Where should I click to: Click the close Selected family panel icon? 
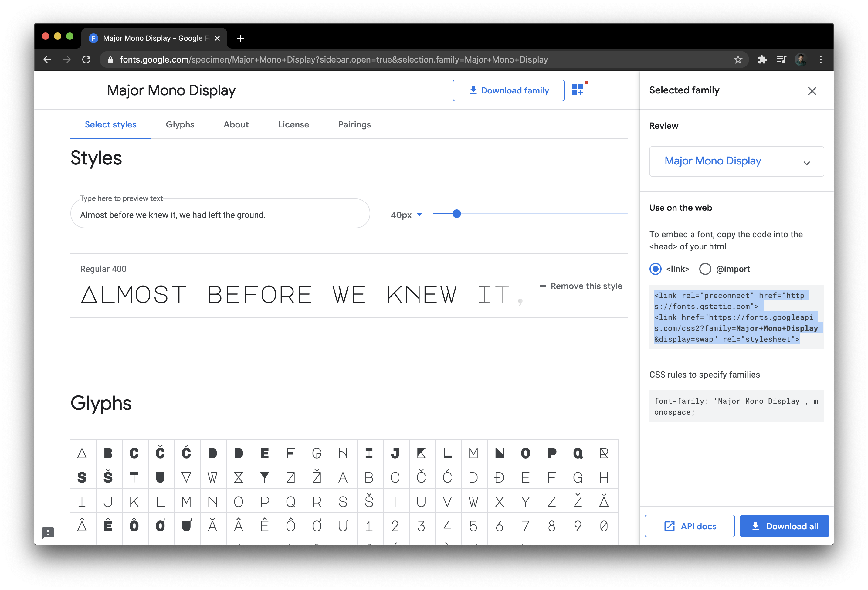[x=811, y=91]
